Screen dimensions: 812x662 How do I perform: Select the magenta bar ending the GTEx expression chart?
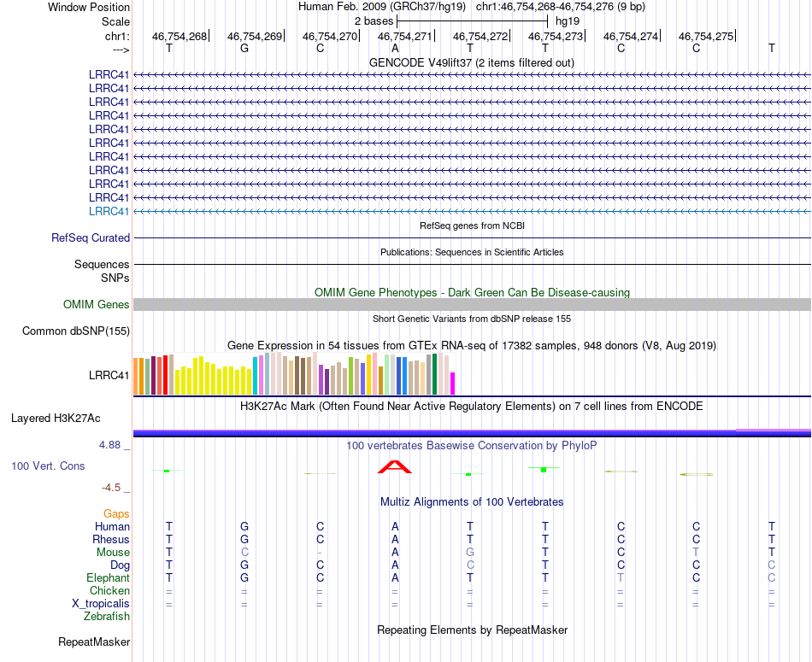point(453,384)
